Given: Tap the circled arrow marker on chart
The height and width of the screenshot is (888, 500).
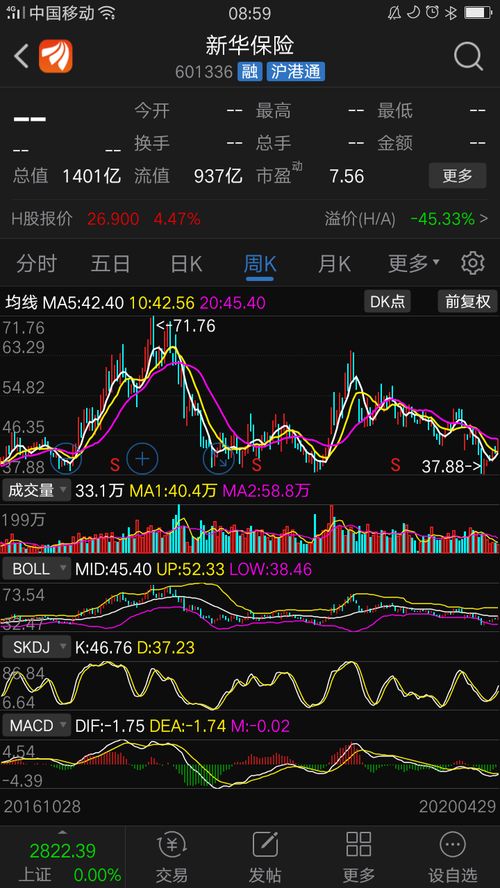Looking at the screenshot, I should coord(219,460).
